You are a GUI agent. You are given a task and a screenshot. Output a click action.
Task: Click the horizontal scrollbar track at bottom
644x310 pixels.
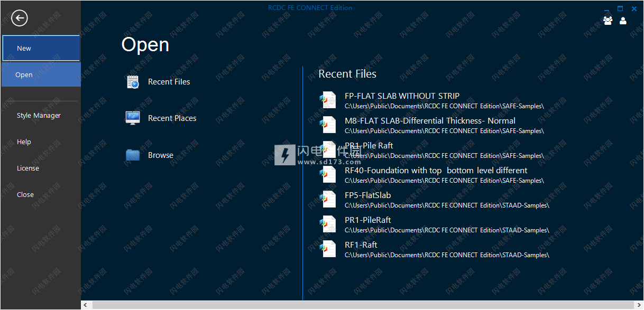pyautogui.click(x=362, y=305)
